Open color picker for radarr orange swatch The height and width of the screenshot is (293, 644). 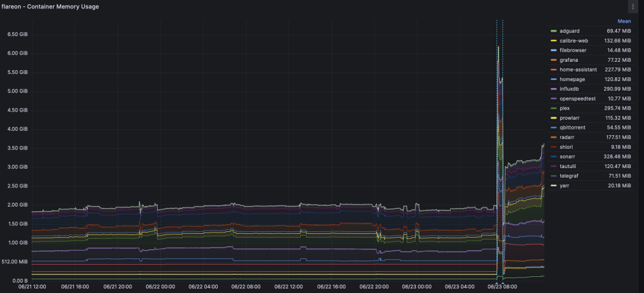coord(553,137)
